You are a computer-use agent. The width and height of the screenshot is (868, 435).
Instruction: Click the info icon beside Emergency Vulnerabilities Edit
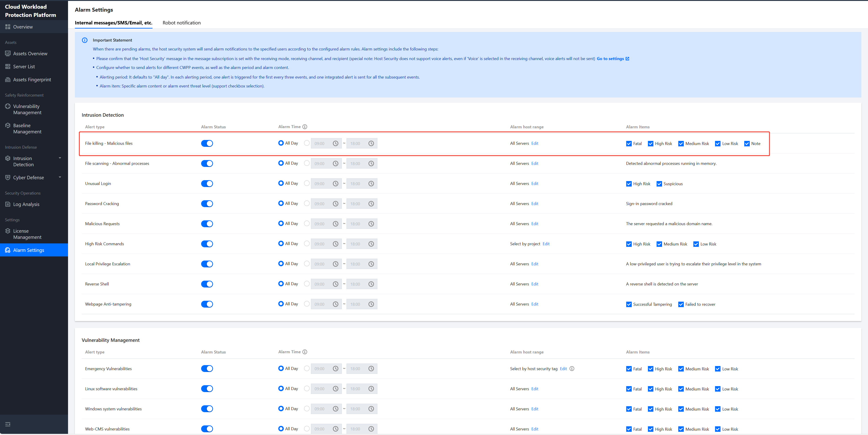click(x=572, y=369)
